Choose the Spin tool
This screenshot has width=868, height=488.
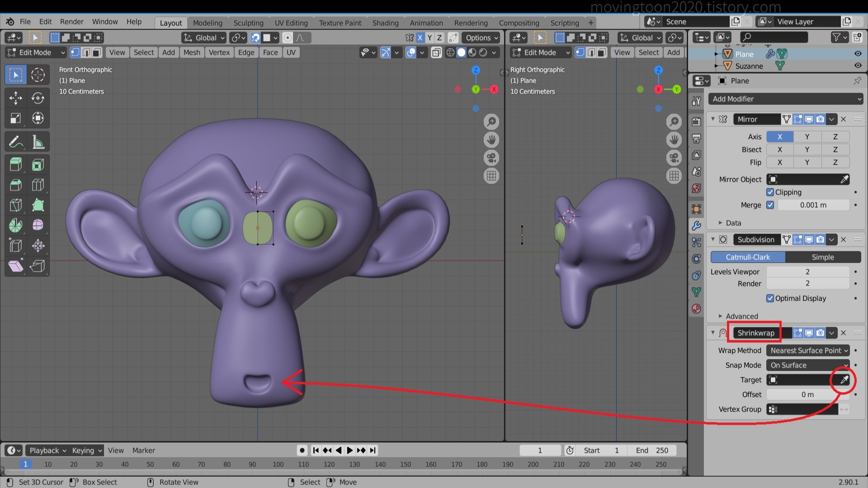16,225
